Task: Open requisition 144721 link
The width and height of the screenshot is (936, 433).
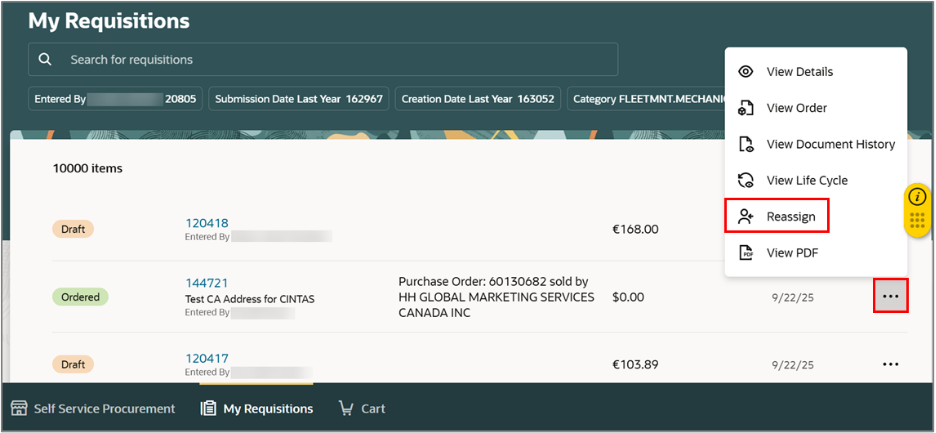Action: pos(207,282)
